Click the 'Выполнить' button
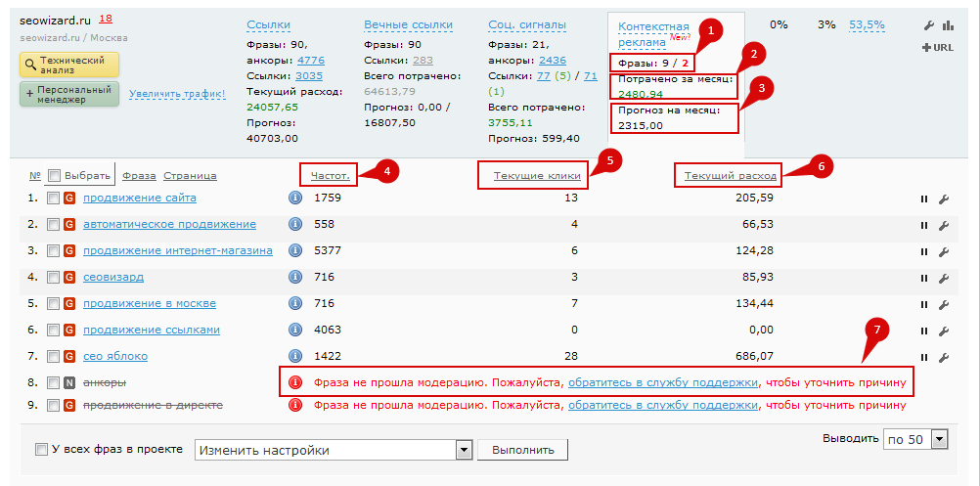Viewport: 980px width, 486px height. (523, 451)
